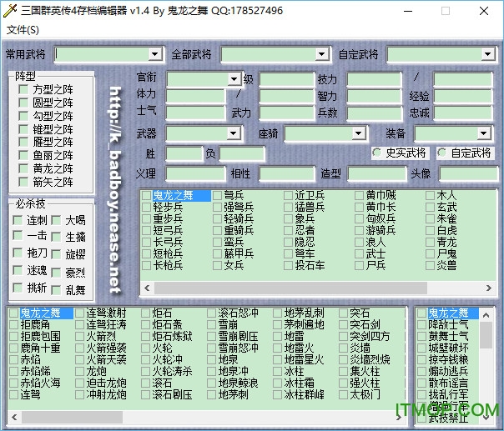The width and height of the screenshot is (504, 431).
Task: Toggle 一击 checkbox
Action: click(18, 235)
